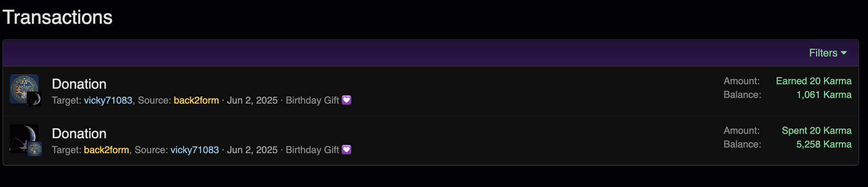Click the 5,258 Karma balance value
The image size is (868, 187).
coord(824,144)
